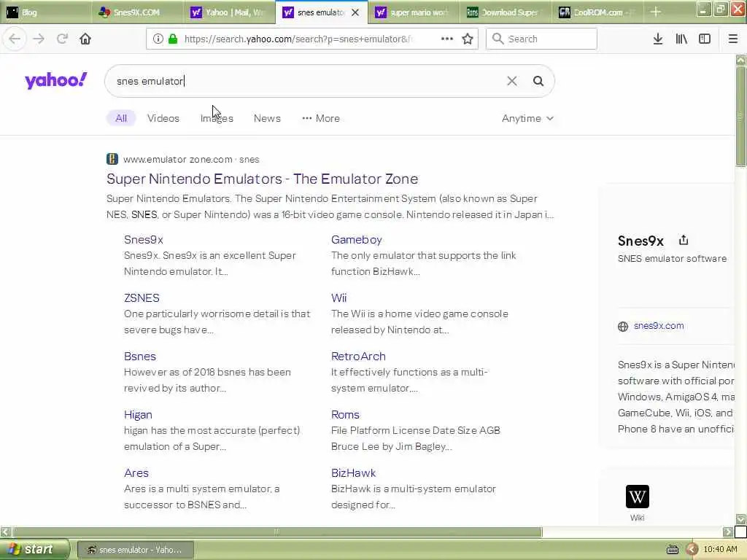
Task: Show site information icon in address bar
Action: pyautogui.click(x=158, y=39)
